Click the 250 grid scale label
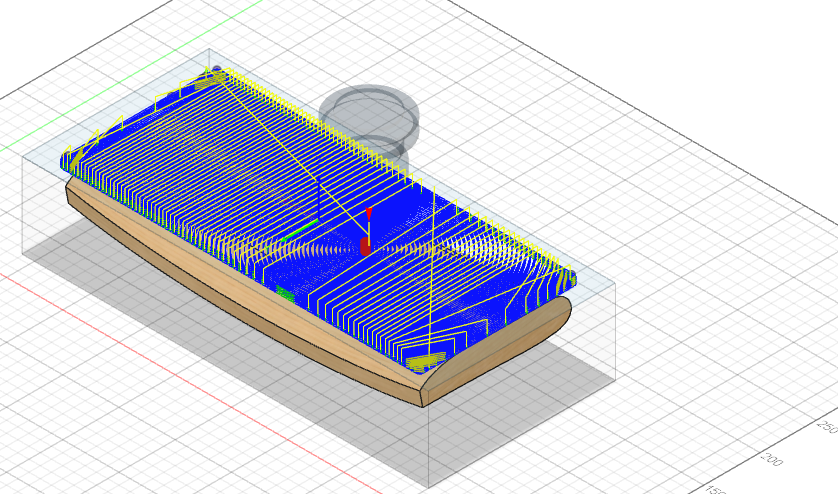Screen dimensions: 838x494 click(x=826, y=426)
